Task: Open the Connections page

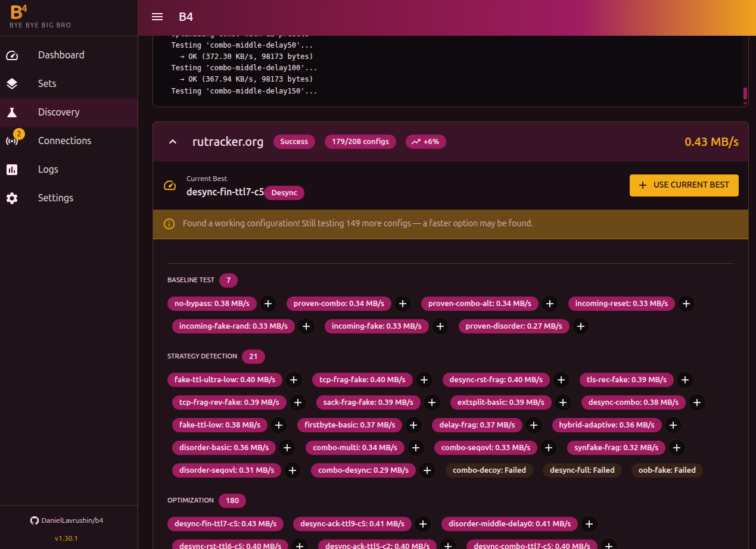Action: point(69,141)
